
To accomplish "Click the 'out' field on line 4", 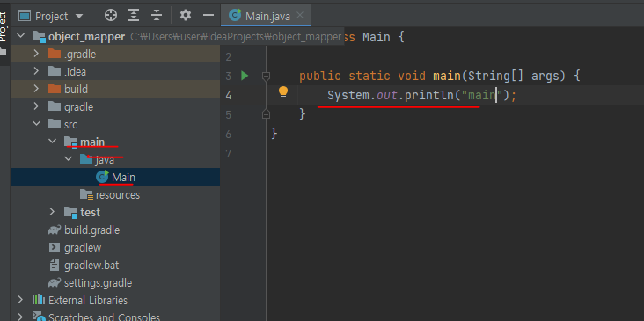I will pyautogui.click(x=387, y=96).
